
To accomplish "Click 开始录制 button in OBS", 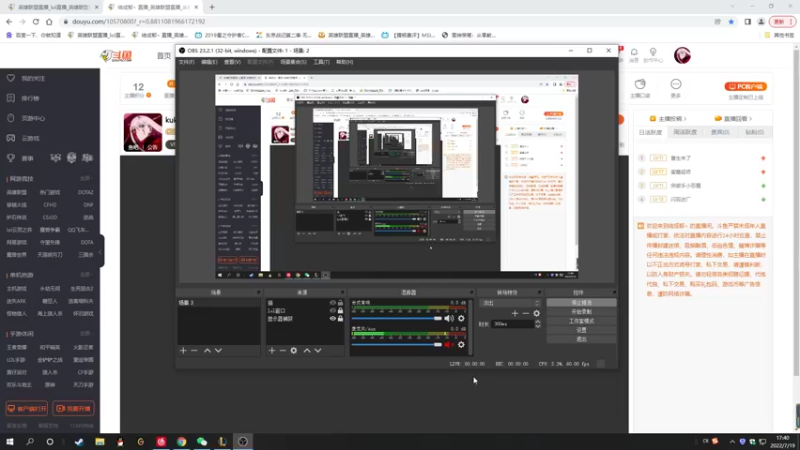I will pyautogui.click(x=581, y=312).
